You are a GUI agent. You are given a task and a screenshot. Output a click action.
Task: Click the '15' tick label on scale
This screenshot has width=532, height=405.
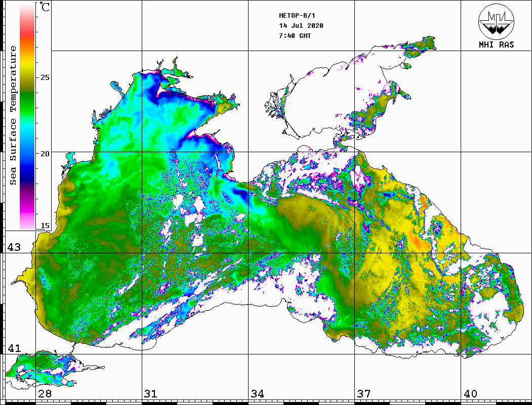point(45,226)
